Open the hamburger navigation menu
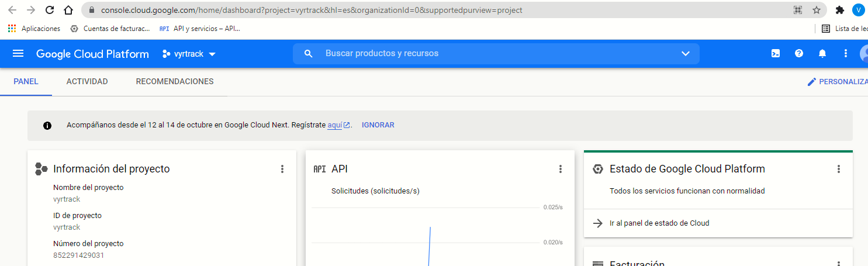Image resolution: width=868 pixels, height=266 pixels. coord(18,54)
